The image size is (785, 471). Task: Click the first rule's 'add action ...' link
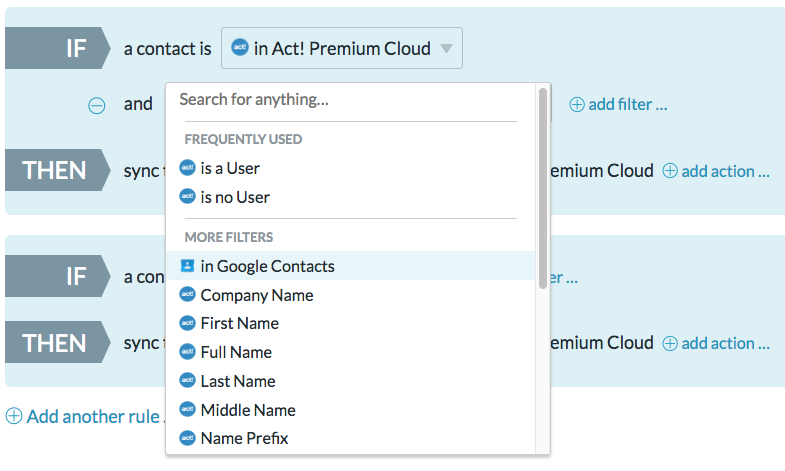pyautogui.click(x=725, y=171)
